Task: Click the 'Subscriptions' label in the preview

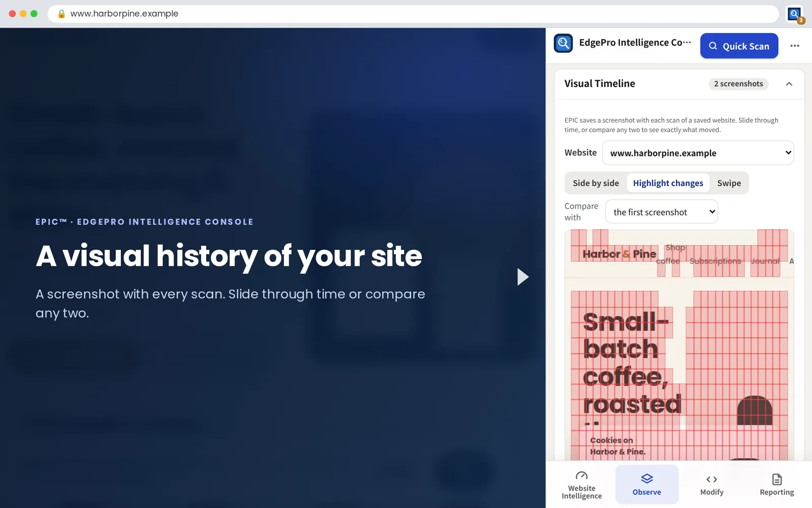Action: tap(715, 261)
